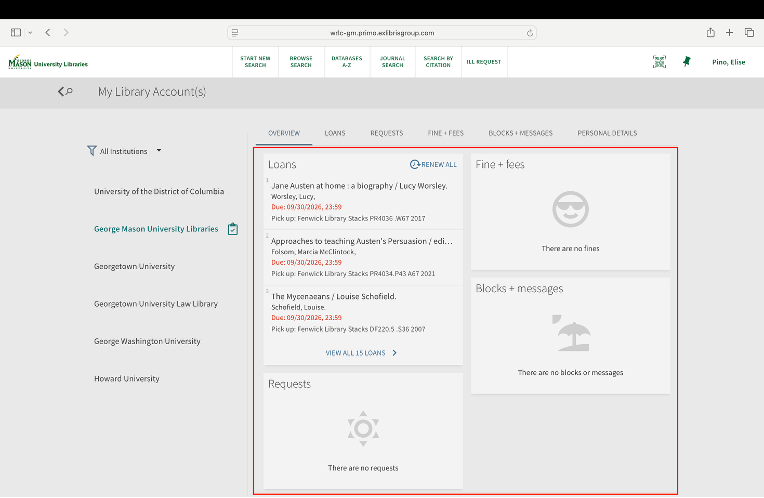764x498 pixels.
Task: Show the tab overview icon
Action: [749, 33]
